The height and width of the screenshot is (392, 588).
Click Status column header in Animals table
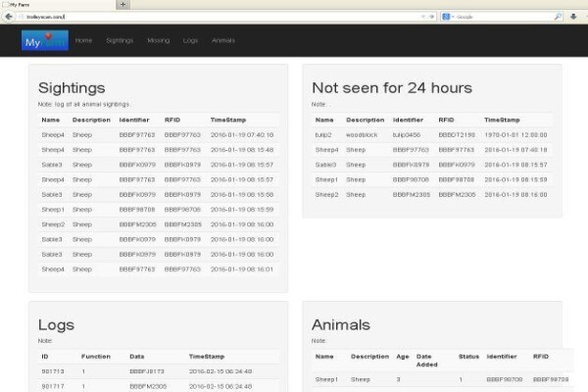pyautogui.click(x=468, y=357)
